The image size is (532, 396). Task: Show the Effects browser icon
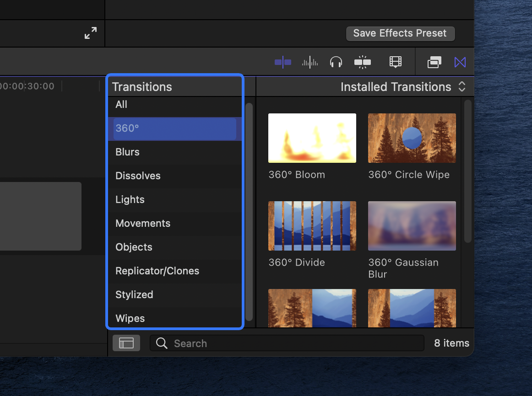[x=434, y=62]
